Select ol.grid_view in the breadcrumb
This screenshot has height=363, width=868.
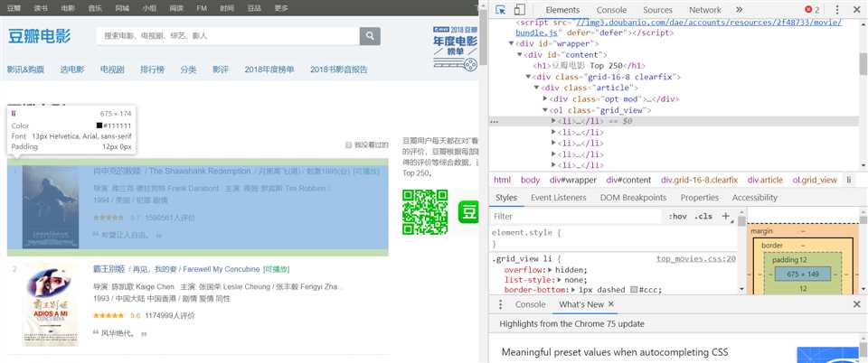click(x=815, y=180)
